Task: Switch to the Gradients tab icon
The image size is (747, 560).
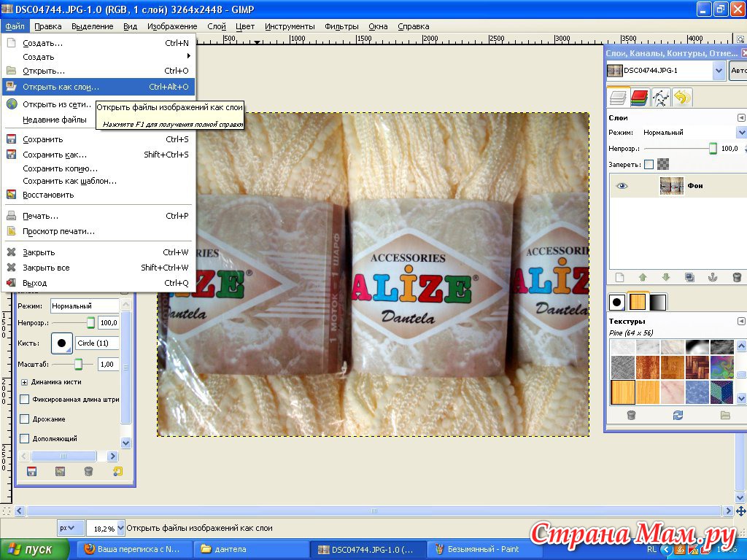Action: [658, 302]
